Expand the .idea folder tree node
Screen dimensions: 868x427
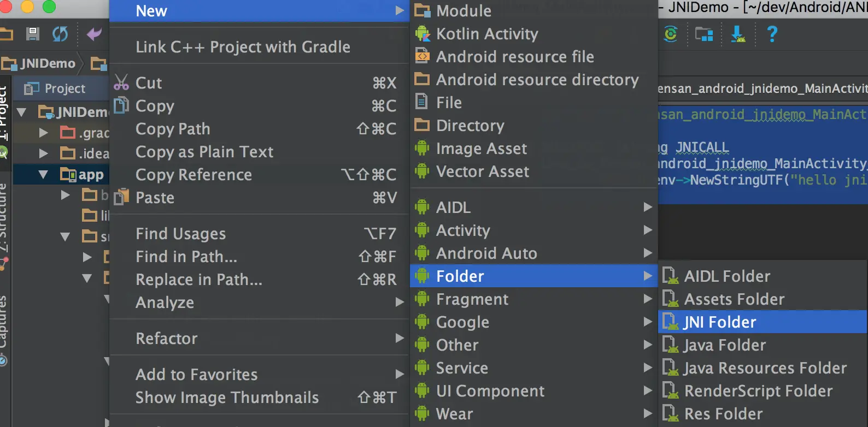43,153
